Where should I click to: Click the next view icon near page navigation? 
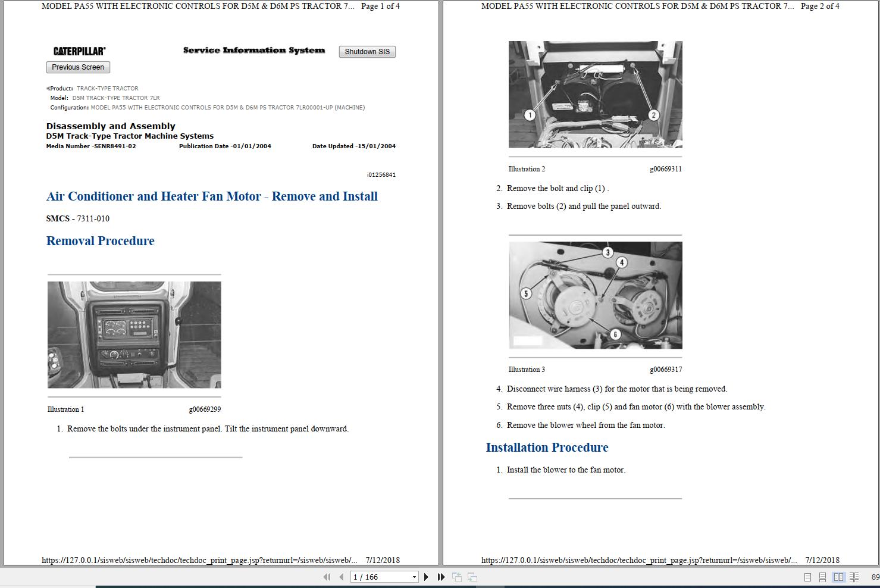472,577
